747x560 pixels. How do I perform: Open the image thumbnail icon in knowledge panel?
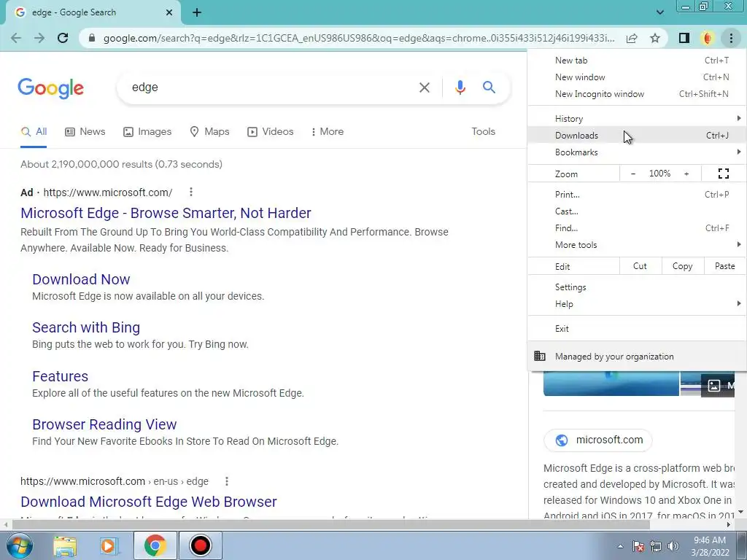pos(713,385)
